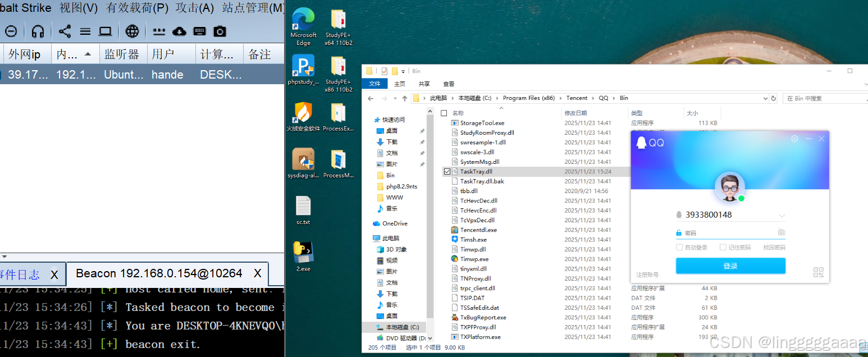Click Explorer back arrow
The image size is (868, 357).
371,98
